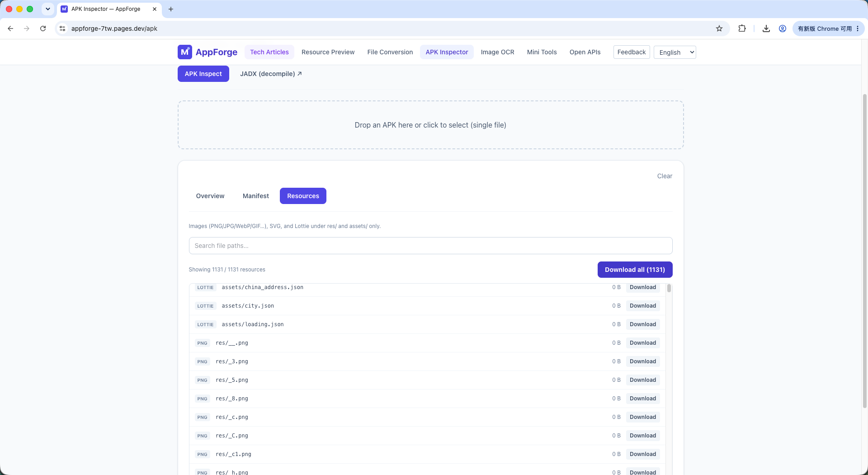Image resolution: width=868 pixels, height=475 pixels.
Task: Open Chrome three-dot menu
Action: pyautogui.click(x=858, y=28)
